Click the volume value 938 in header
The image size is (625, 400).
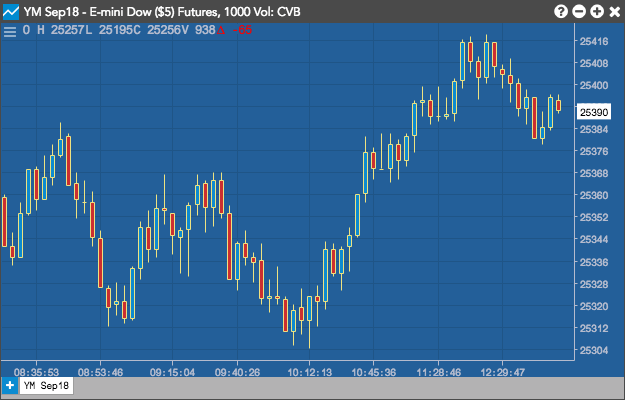pos(205,30)
